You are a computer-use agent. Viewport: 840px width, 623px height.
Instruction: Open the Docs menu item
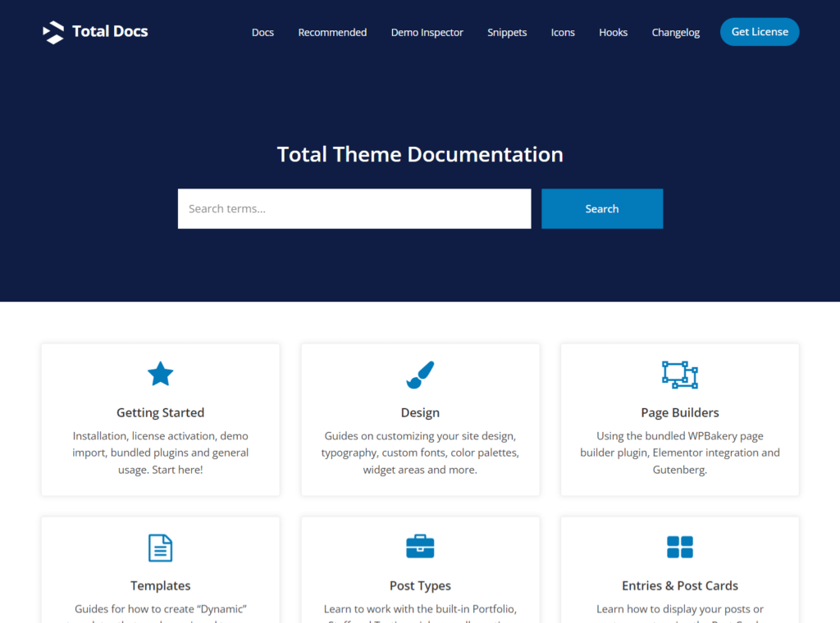262,32
